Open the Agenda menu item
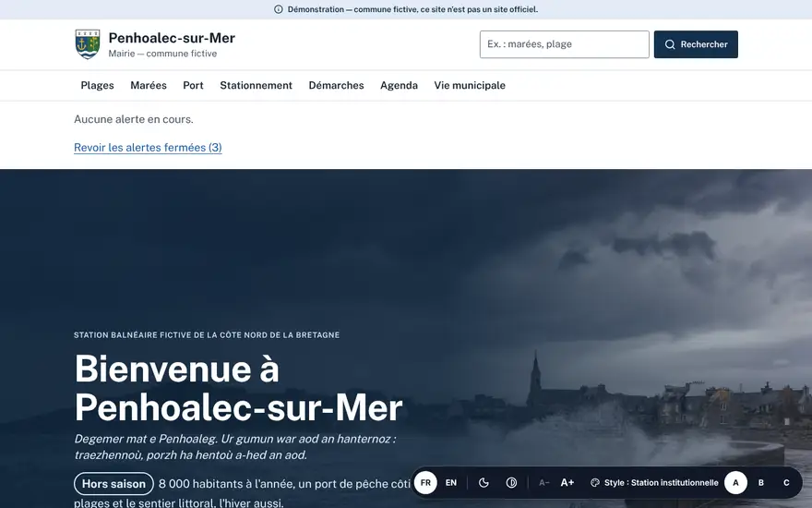This screenshot has width=812, height=508. (399, 86)
